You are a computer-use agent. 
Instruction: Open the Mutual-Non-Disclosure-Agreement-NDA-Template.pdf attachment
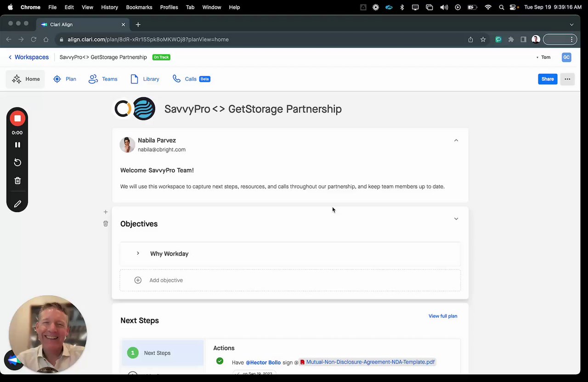(x=367, y=362)
